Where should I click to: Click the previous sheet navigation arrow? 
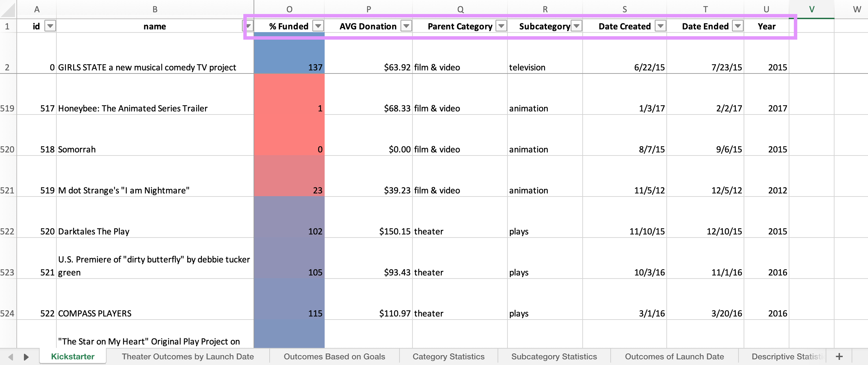(10, 357)
